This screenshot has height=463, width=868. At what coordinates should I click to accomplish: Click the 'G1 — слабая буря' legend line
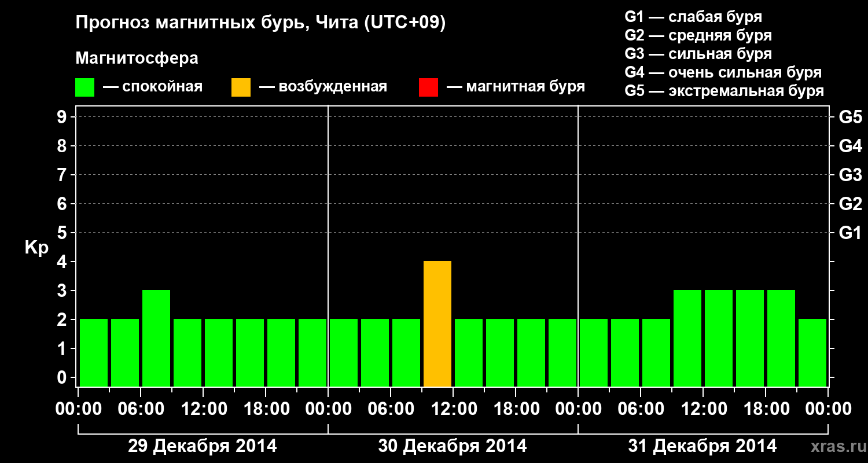pos(693,17)
